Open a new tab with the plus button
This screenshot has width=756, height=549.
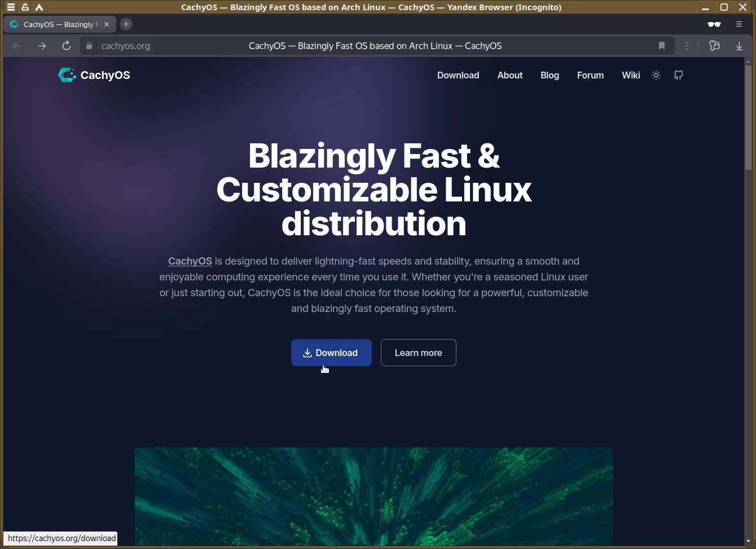point(126,24)
